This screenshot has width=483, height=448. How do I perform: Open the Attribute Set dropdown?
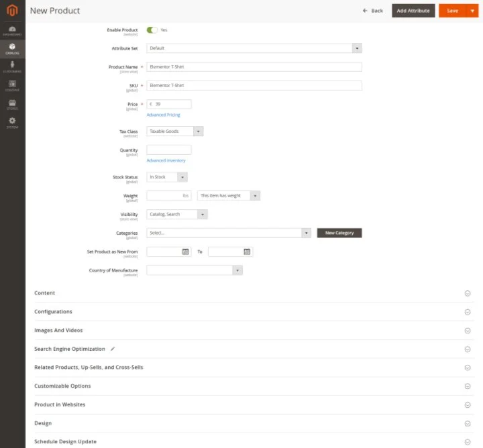coord(254,48)
